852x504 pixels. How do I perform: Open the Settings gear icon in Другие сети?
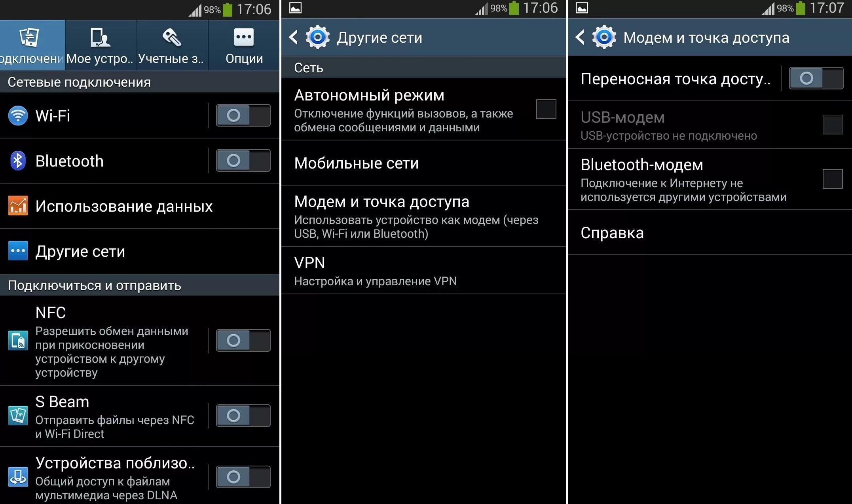(x=317, y=37)
